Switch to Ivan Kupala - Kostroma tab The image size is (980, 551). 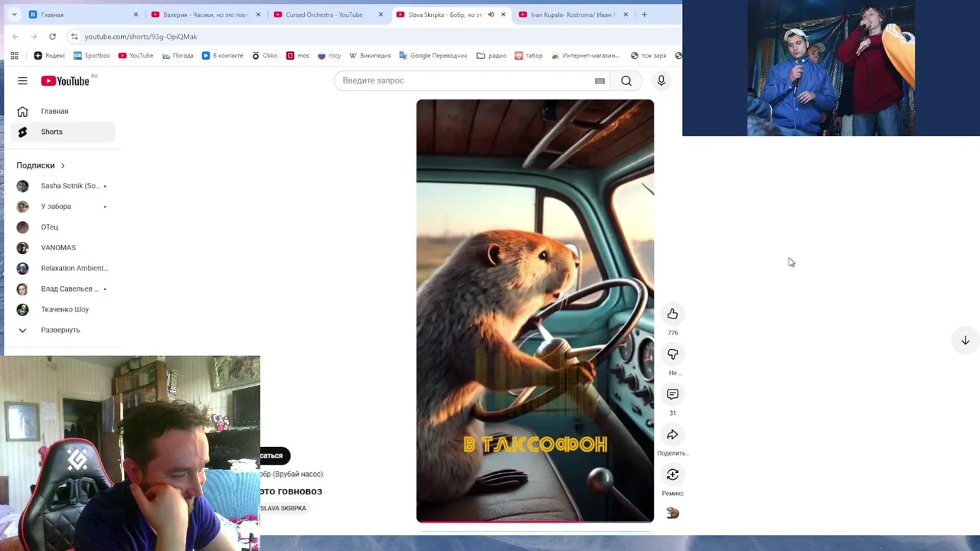coord(573,15)
